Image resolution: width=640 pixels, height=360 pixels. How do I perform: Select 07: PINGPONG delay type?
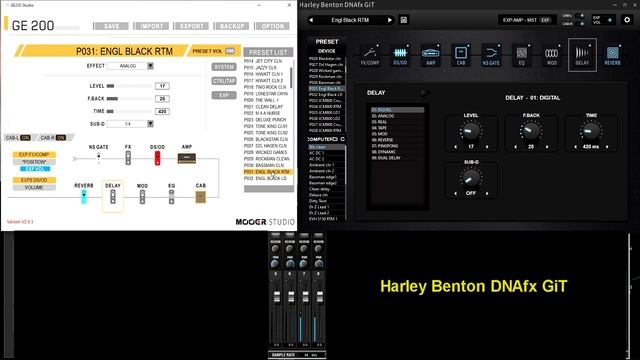[x=398, y=146]
